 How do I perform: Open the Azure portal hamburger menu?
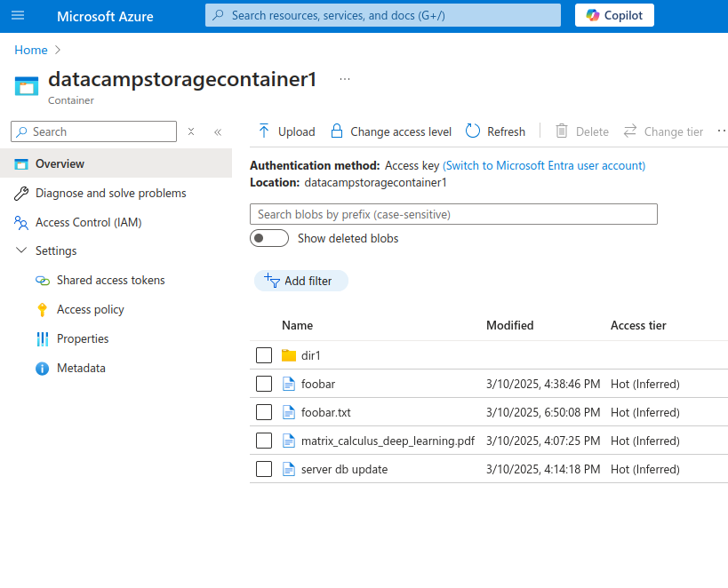tap(18, 15)
